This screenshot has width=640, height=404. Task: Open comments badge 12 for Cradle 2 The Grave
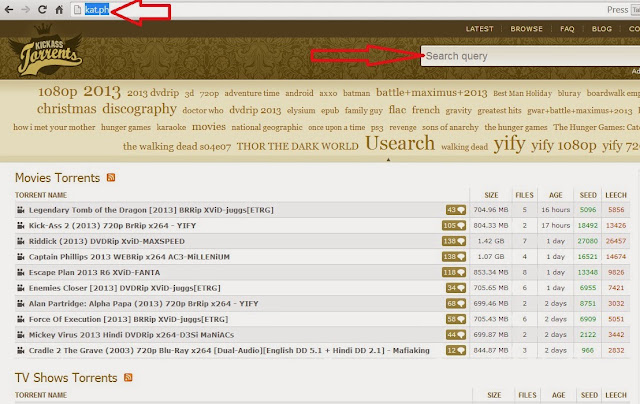point(456,351)
